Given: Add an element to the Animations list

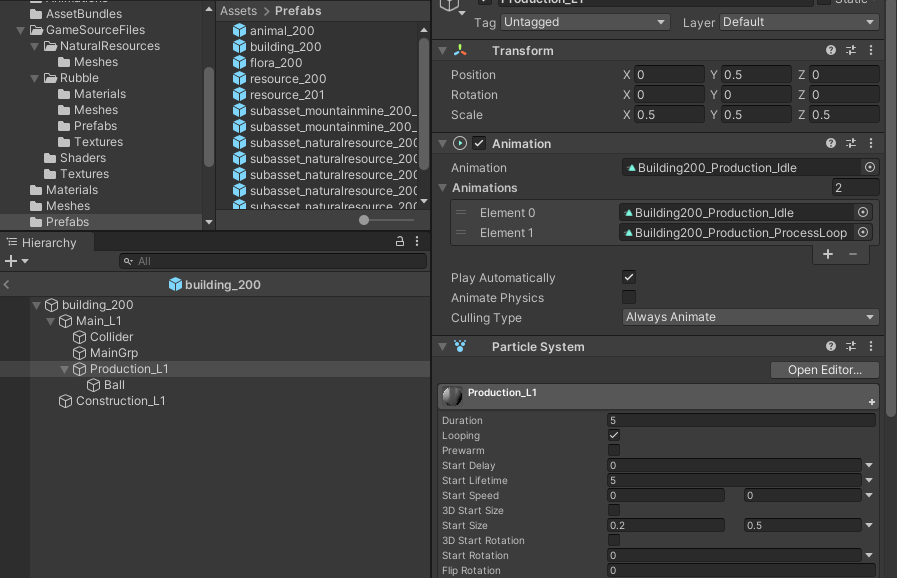Looking at the screenshot, I should coord(827,254).
